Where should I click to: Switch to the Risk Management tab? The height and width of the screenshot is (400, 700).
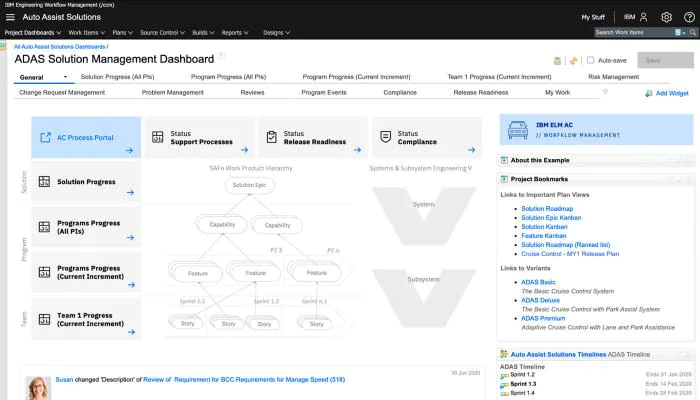[x=613, y=77]
